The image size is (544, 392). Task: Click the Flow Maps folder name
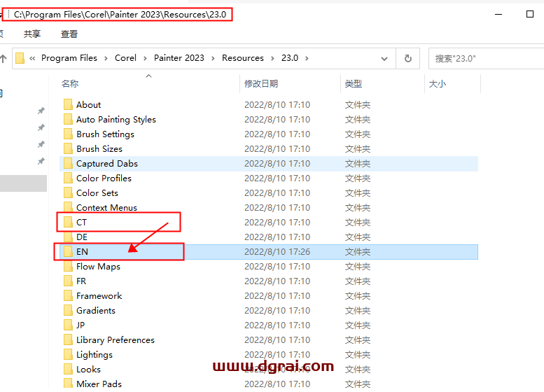click(98, 267)
